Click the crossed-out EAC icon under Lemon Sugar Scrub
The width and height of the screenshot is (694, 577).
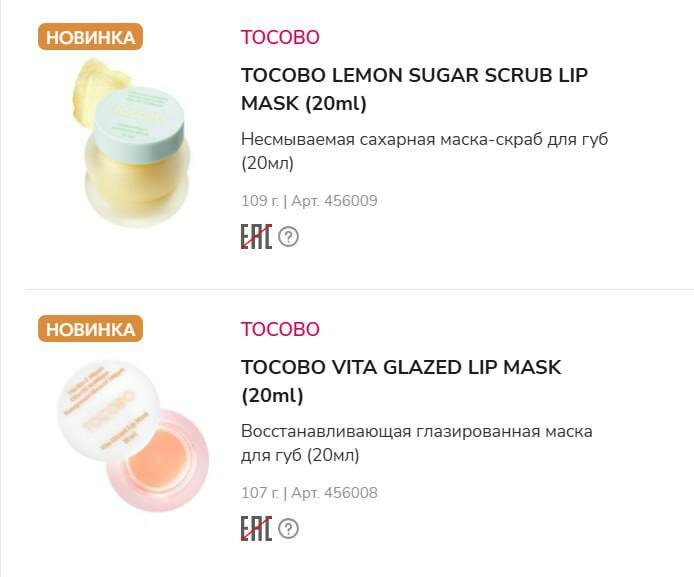point(256,237)
